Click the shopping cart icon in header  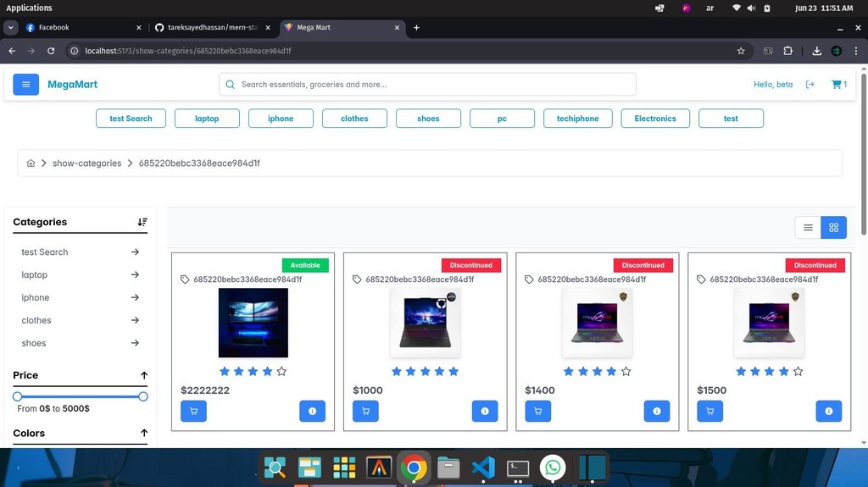tap(837, 85)
